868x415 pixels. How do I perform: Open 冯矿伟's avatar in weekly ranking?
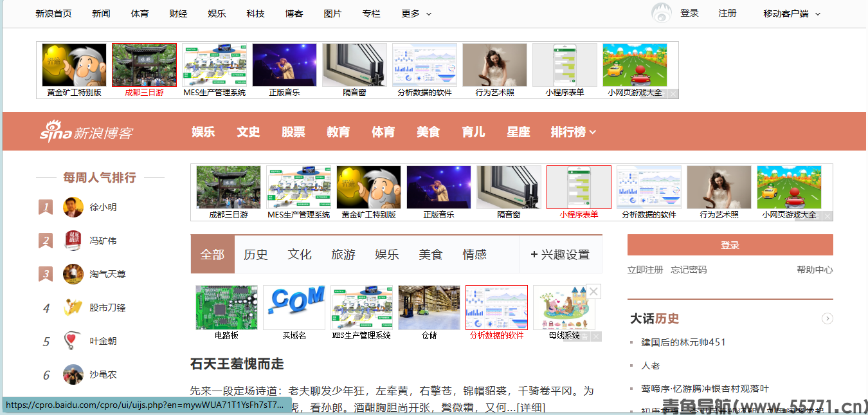[73, 241]
